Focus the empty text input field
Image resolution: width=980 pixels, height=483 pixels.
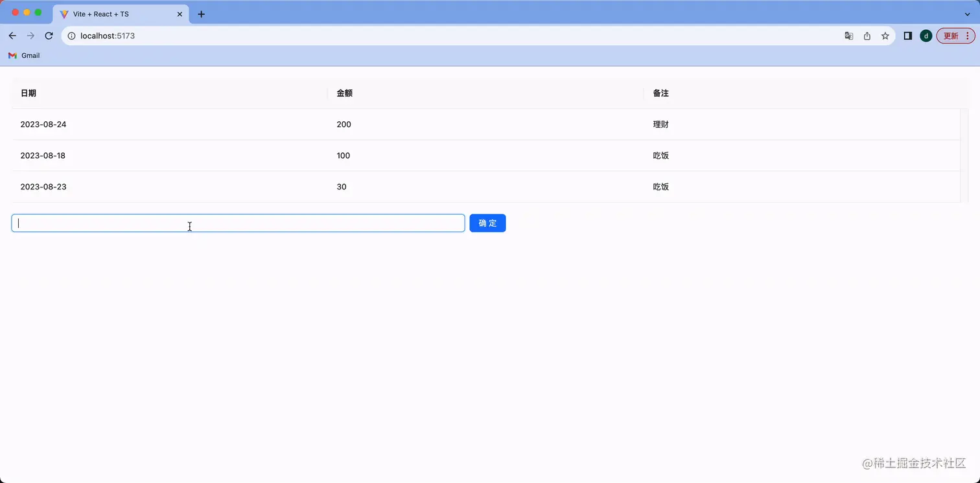[238, 223]
